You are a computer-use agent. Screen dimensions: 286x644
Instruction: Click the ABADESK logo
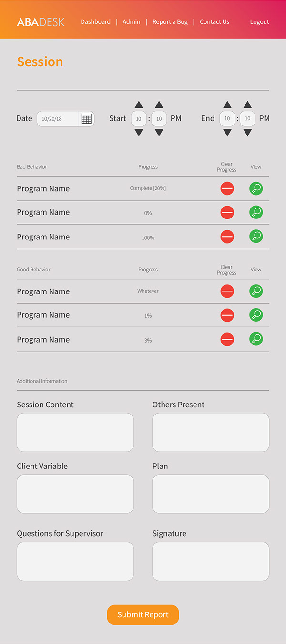[41, 22]
